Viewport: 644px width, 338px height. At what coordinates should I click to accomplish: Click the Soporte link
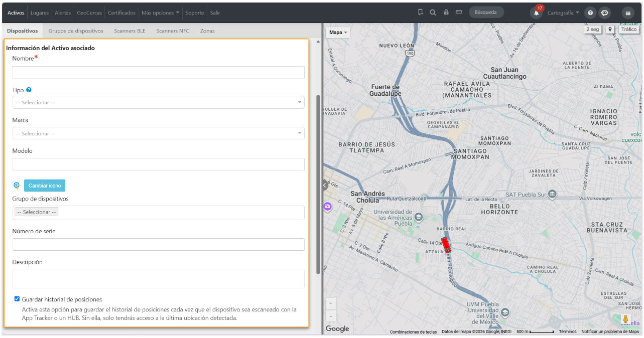(x=195, y=13)
